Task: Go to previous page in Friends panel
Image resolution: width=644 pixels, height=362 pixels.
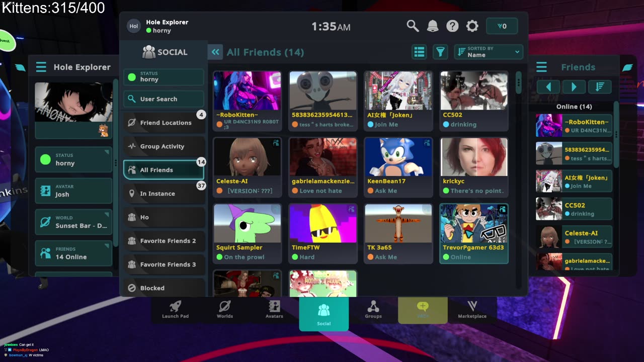Action: [x=548, y=87]
